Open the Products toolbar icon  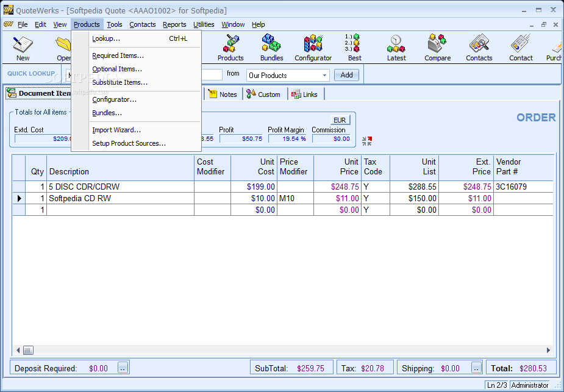tap(230, 48)
